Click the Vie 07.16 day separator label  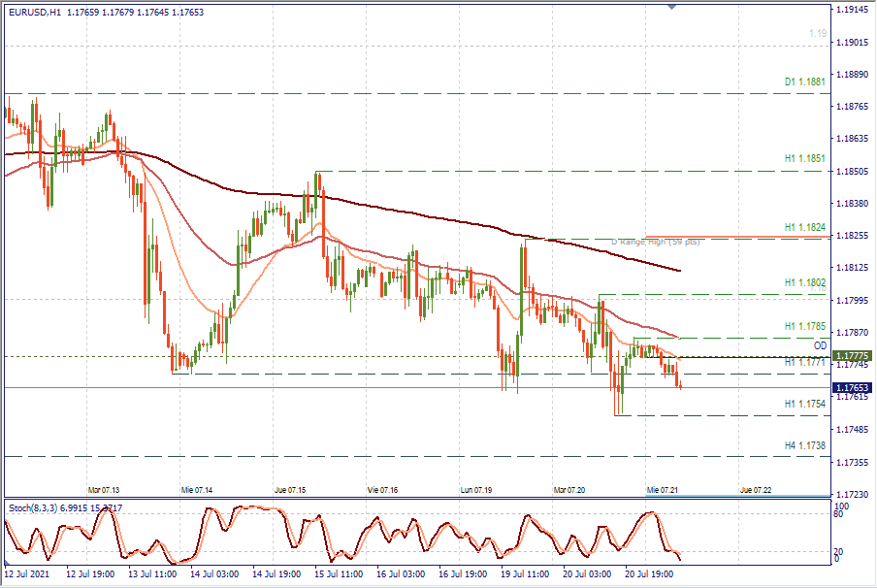click(x=382, y=490)
